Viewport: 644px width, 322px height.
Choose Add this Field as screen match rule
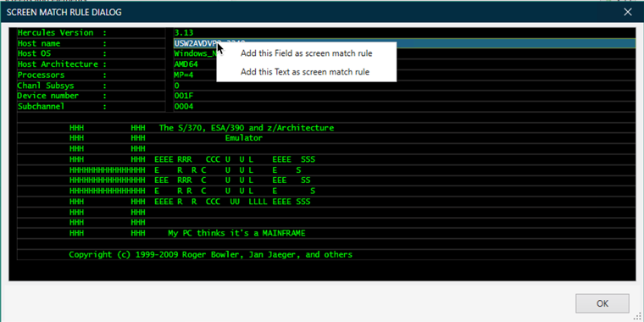(x=307, y=53)
